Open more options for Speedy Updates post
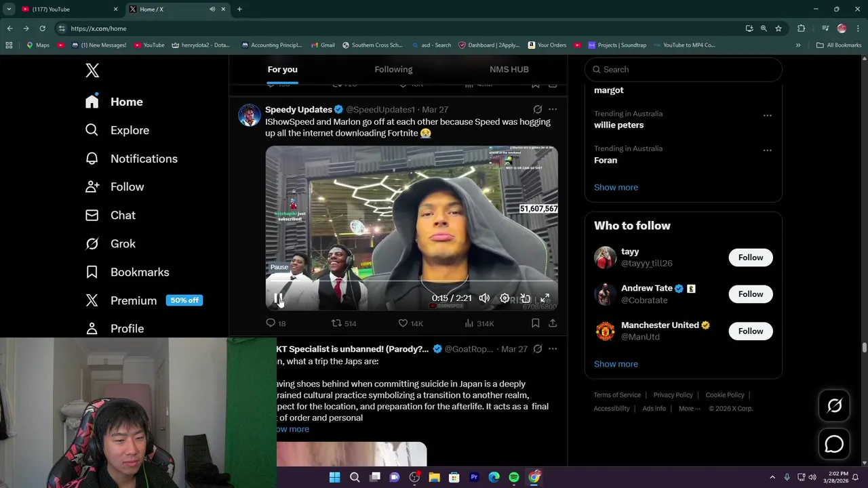Image resolution: width=868 pixels, height=488 pixels. [x=553, y=109]
